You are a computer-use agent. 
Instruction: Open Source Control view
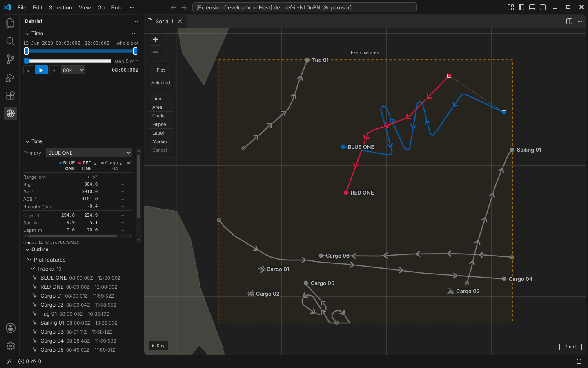(x=11, y=59)
